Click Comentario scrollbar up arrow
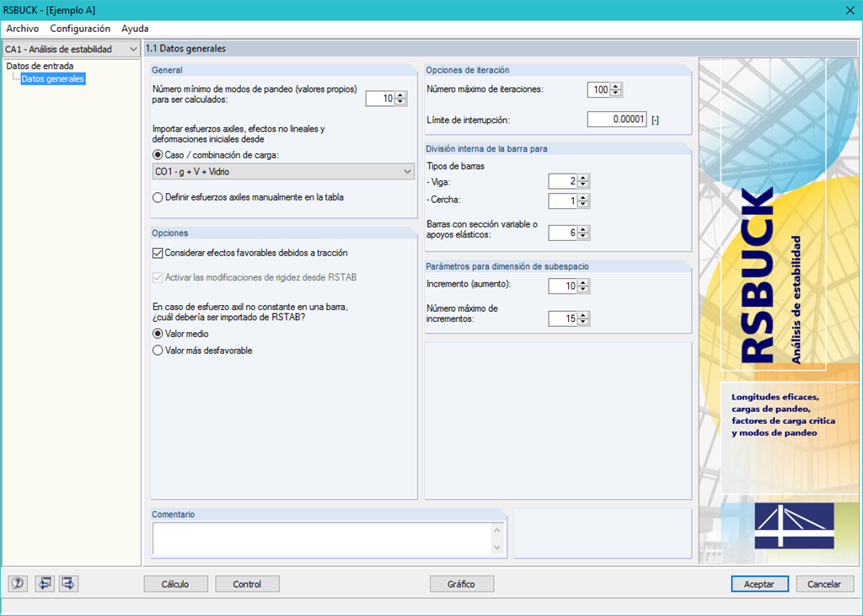 pyautogui.click(x=497, y=530)
